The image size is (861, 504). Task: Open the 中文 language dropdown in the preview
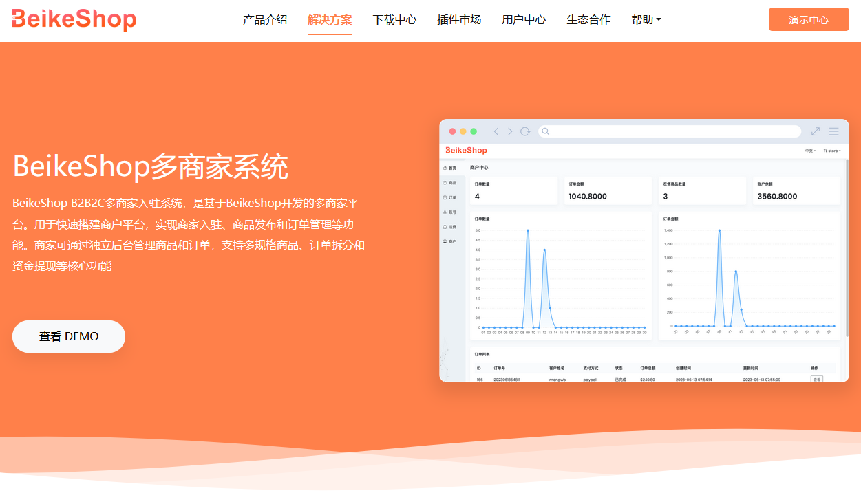810,151
